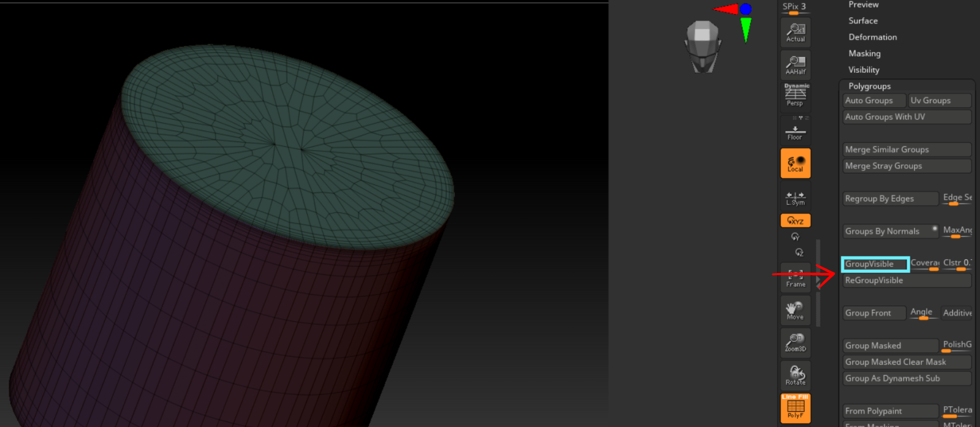Disable Local transformations button
The height and width of the screenshot is (427, 980).
coord(795,163)
